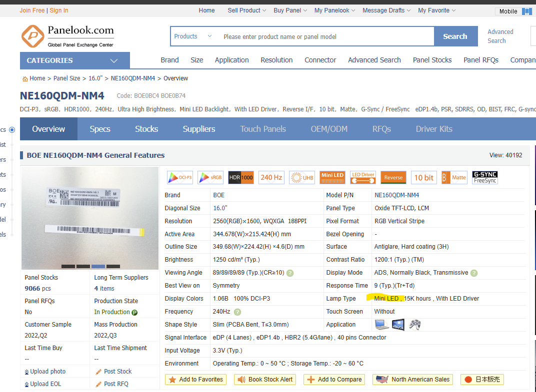Click the 4 items suppliers link

coord(104,289)
